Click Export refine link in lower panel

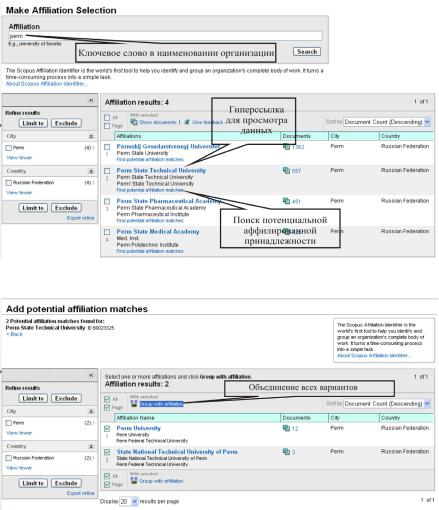pos(80,493)
